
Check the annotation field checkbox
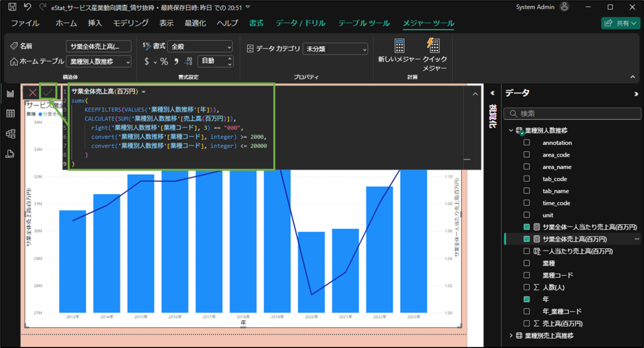coord(526,143)
